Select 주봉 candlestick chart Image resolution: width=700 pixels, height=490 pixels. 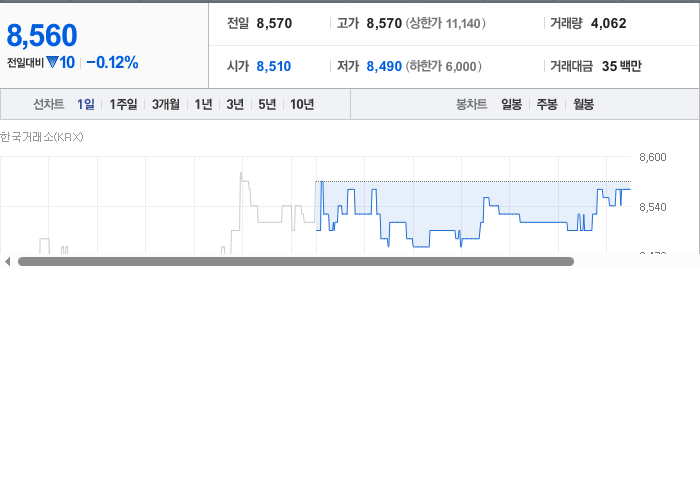point(547,104)
